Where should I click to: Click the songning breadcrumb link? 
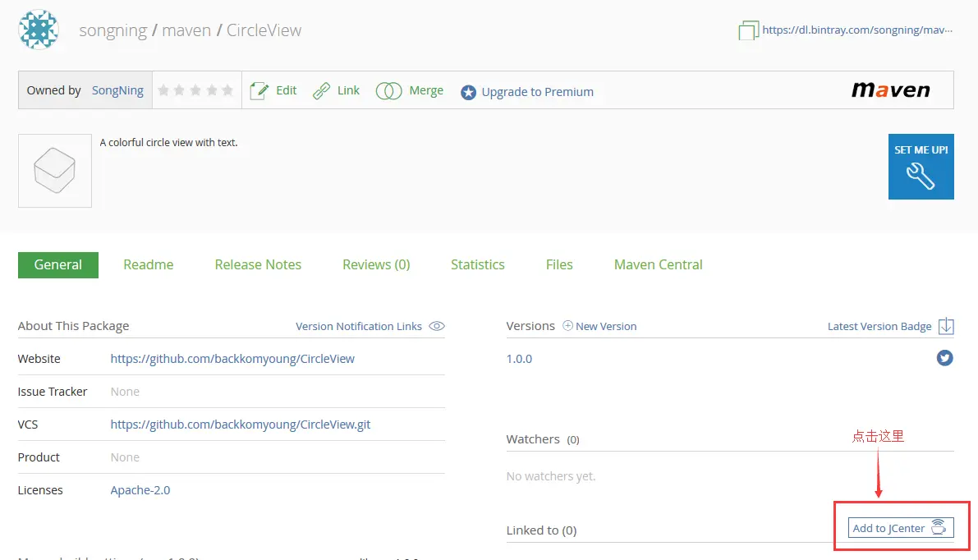pyautogui.click(x=112, y=30)
